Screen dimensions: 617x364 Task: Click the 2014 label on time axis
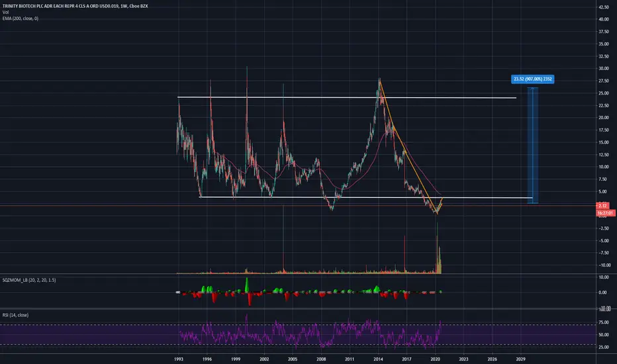(x=378, y=359)
